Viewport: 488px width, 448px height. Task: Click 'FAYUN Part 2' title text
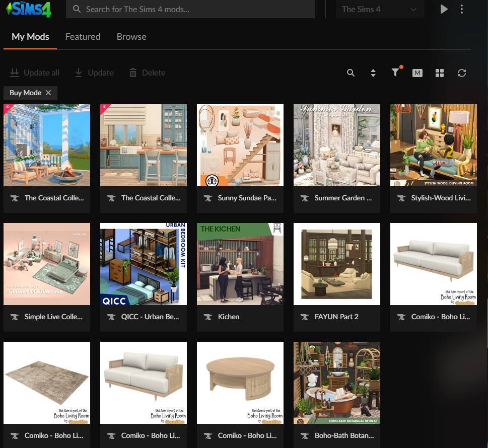[336, 317]
